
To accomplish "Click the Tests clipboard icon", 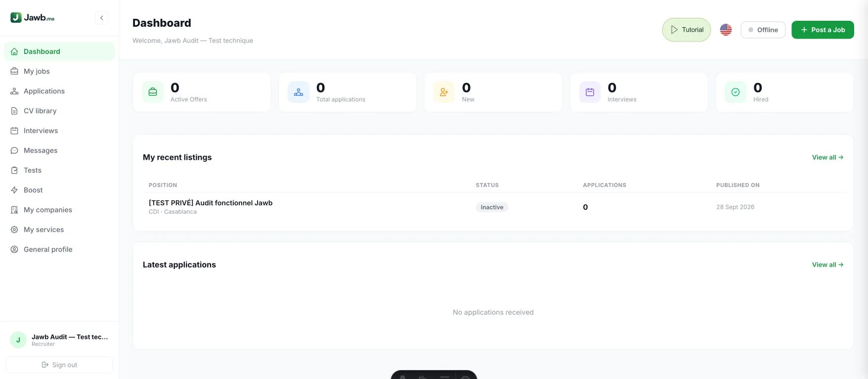I will [x=14, y=170].
